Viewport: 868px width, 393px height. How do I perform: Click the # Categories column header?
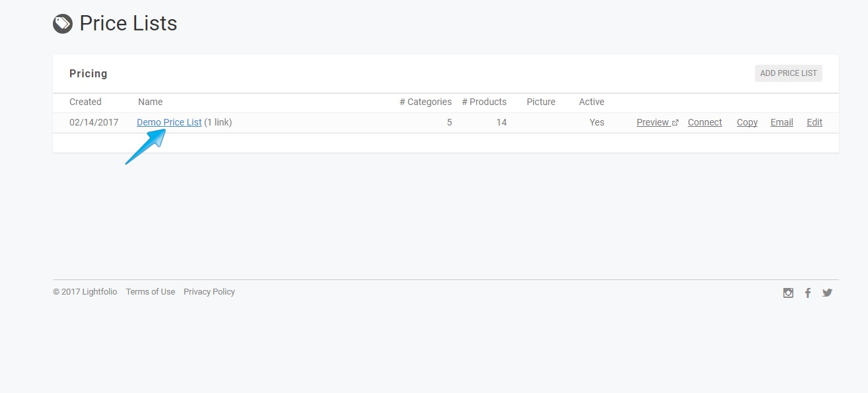click(425, 102)
